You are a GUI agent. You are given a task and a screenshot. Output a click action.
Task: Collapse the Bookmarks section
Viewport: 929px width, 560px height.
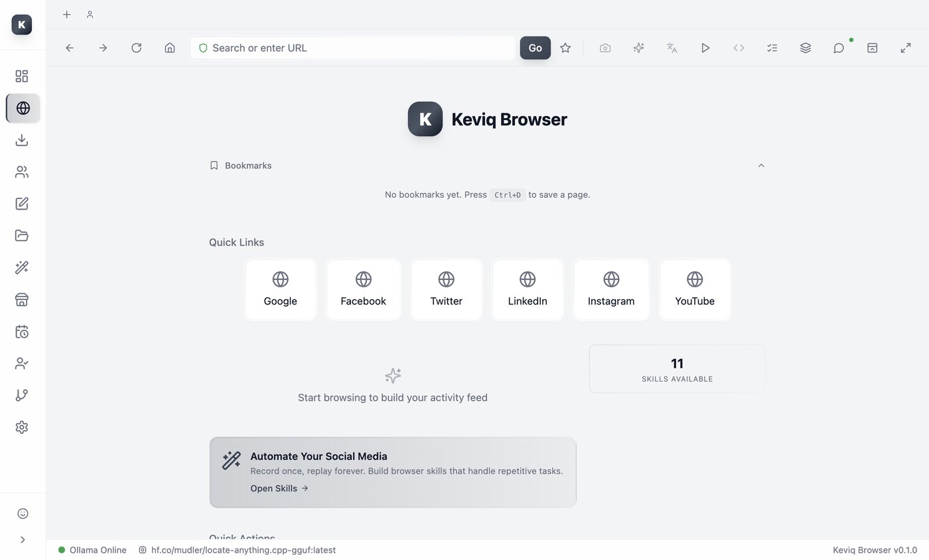click(761, 165)
